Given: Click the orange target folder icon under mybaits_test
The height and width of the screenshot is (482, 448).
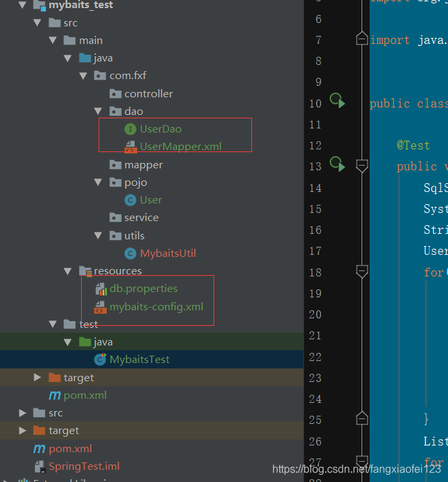Looking at the screenshot, I should (55, 377).
